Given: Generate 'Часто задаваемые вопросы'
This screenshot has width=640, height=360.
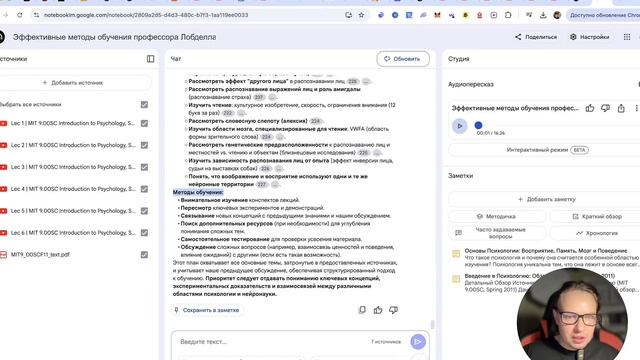Looking at the screenshot, I should coord(497,233).
